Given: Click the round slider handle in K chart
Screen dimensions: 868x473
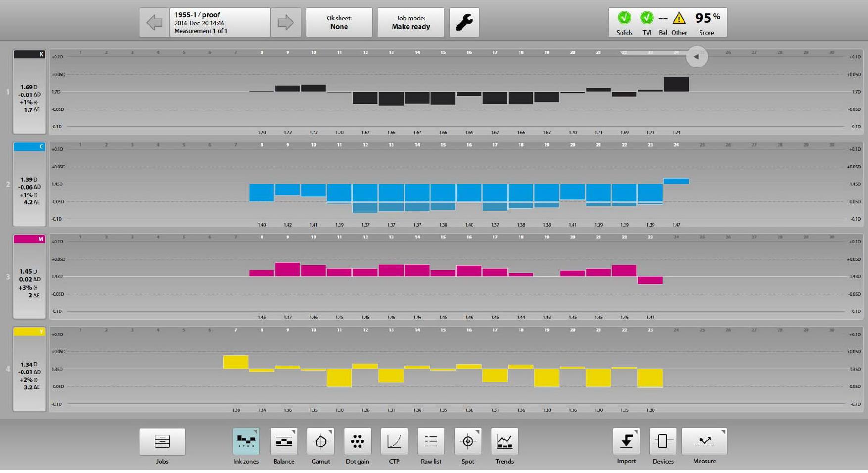Looking at the screenshot, I should pos(697,56).
